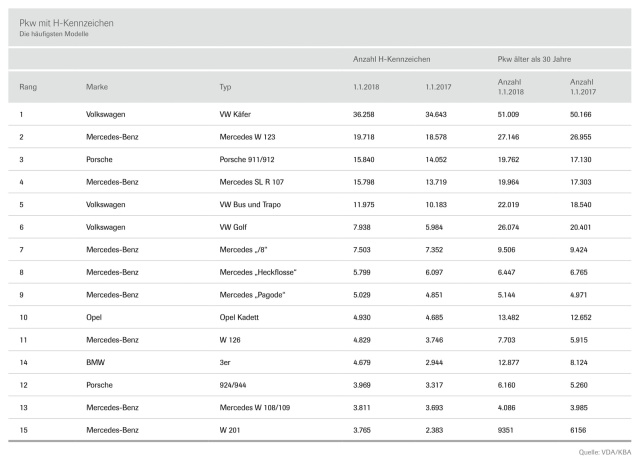640x463 pixels.
Task: Click the value 36.258 for VW Käfer
Action: point(367,115)
